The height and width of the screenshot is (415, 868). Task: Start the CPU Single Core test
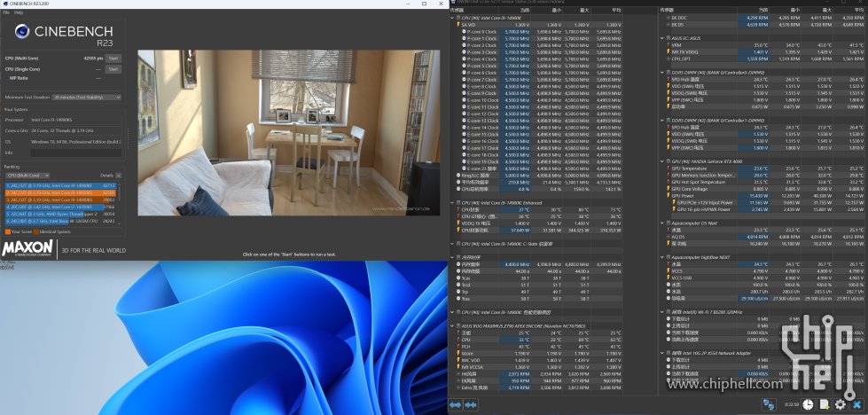(x=113, y=69)
